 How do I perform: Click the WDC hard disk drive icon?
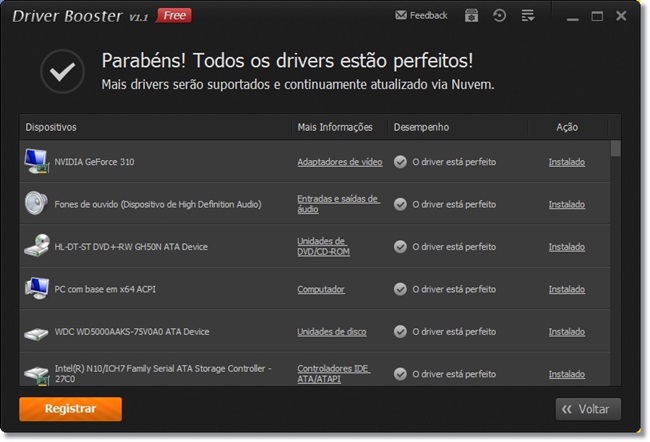coord(36,333)
